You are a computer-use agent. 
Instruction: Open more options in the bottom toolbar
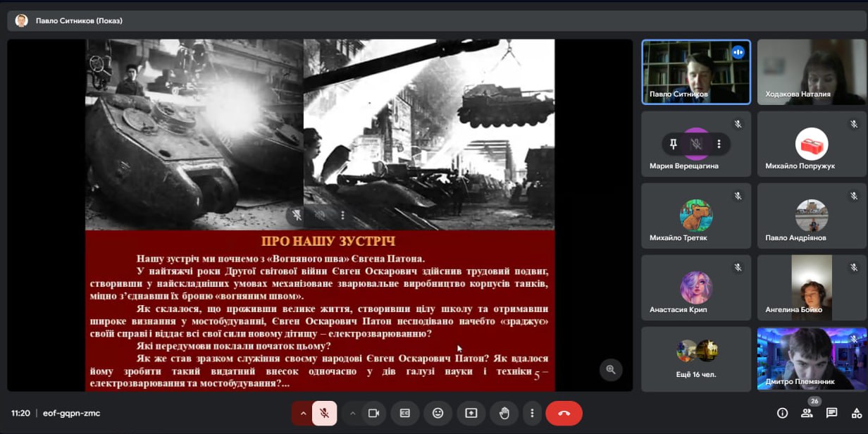[x=532, y=414]
